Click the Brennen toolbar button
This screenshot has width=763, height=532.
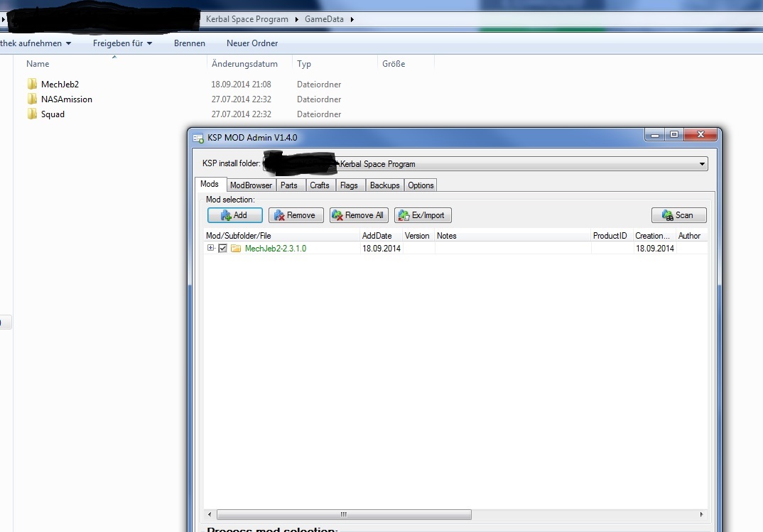pyautogui.click(x=189, y=43)
